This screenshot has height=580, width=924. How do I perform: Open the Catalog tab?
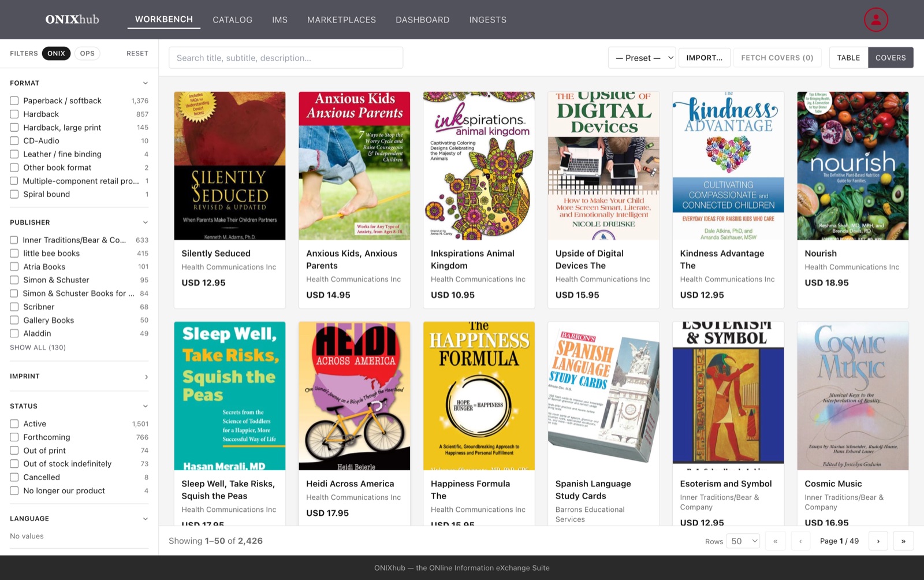[232, 20]
